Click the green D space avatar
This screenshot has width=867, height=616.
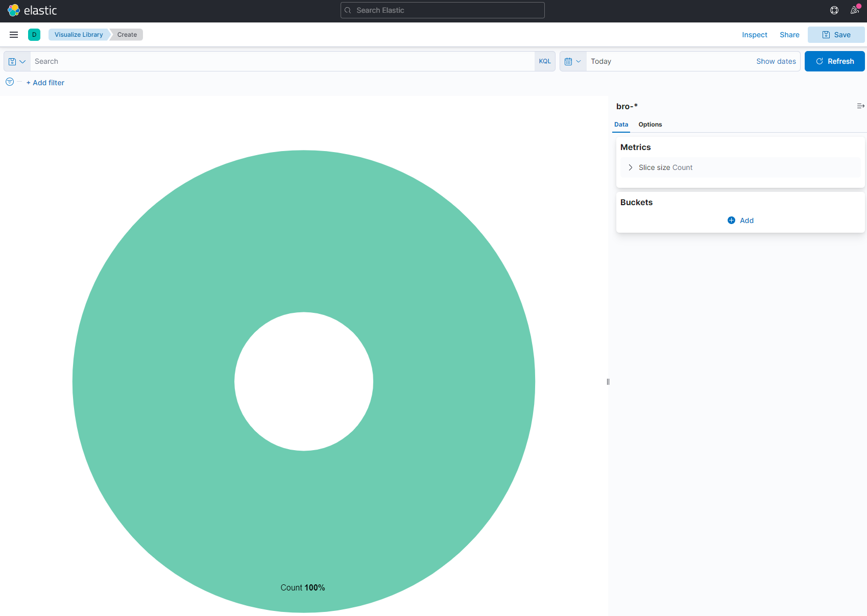pyautogui.click(x=34, y=35)
